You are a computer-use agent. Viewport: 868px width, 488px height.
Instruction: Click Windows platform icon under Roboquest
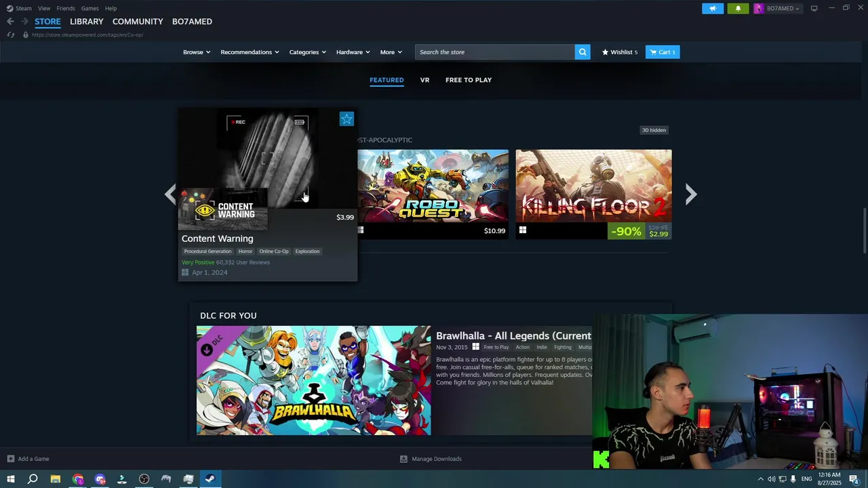361,230
